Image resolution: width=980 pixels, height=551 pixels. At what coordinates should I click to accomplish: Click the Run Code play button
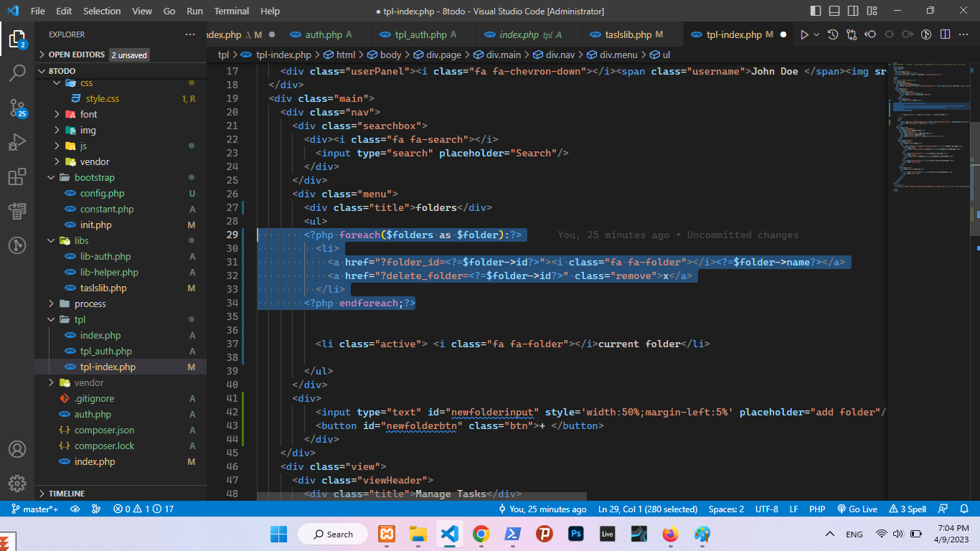click(804, 34)
